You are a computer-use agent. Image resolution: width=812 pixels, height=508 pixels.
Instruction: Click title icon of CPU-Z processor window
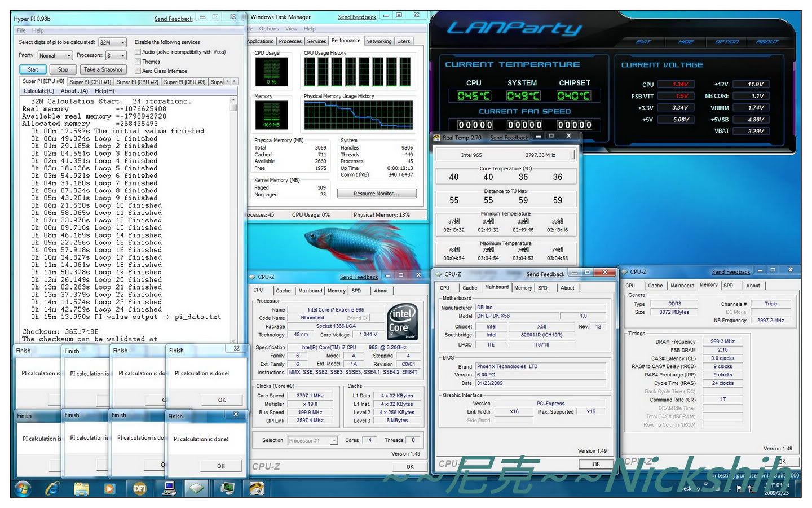point(252,277)
